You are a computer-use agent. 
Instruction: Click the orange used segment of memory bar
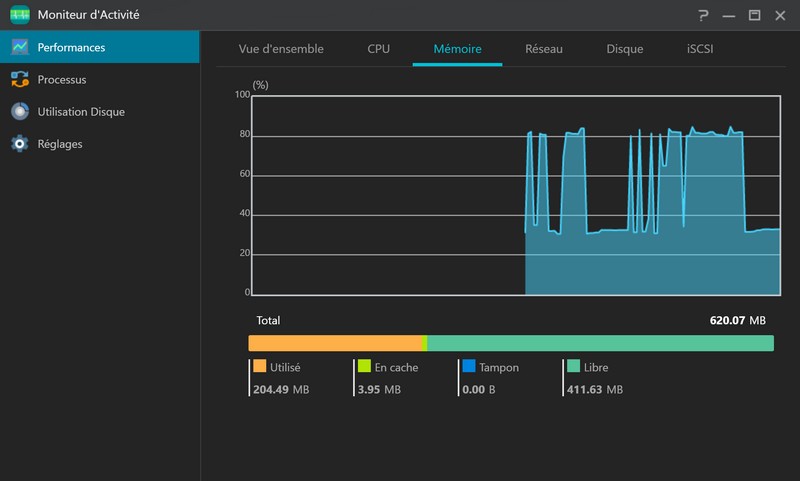[x=335, y=343]
